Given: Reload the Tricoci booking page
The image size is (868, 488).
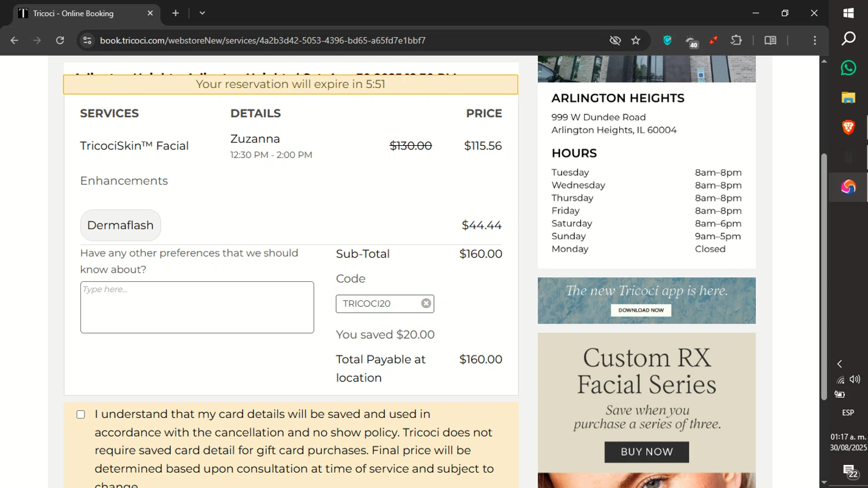Looking at the screenshot, I should [x=60, y=41].
